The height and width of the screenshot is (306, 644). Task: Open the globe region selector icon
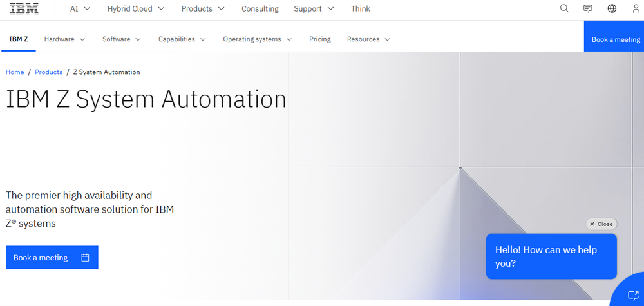[612, 8]
